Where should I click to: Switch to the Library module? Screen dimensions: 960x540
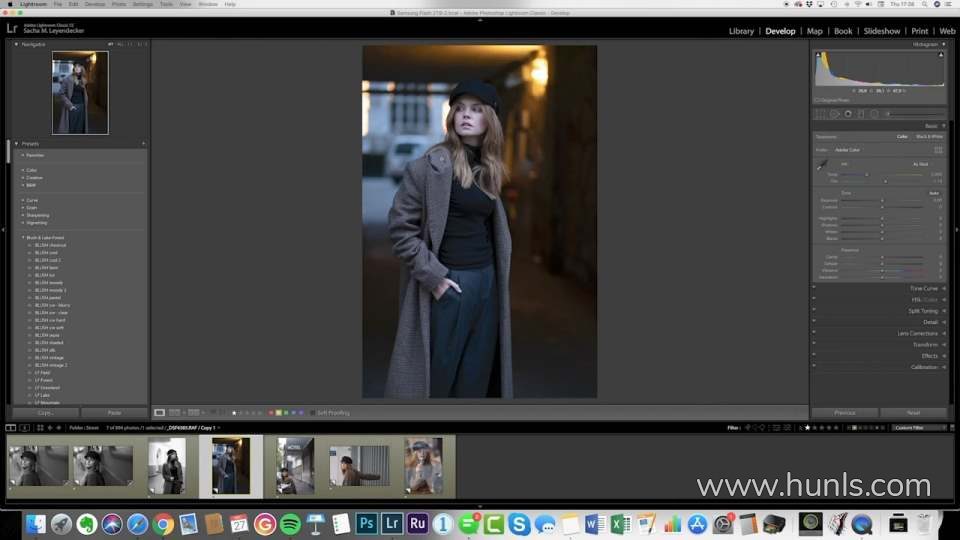(x=741, y=31)
